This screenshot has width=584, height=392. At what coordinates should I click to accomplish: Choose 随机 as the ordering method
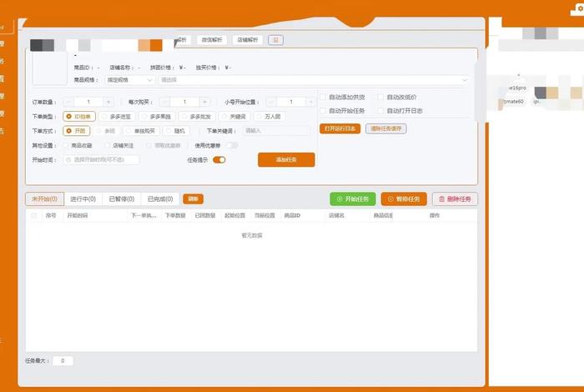tap(176, 131)
